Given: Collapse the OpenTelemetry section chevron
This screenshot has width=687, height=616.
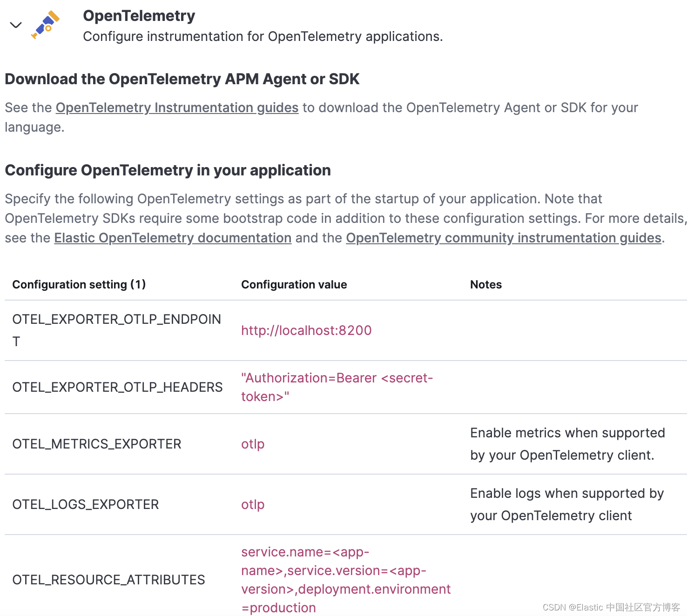Looking at the screenshot, I should coord(16,25).
